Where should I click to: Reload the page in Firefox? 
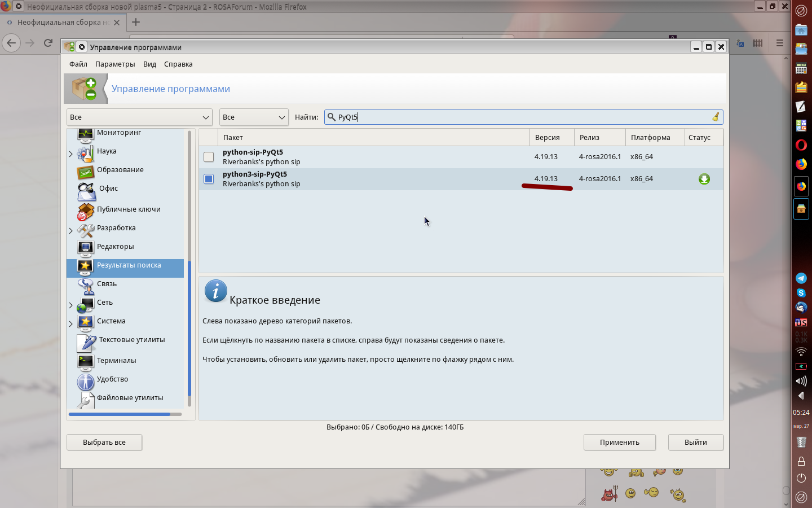48,43
